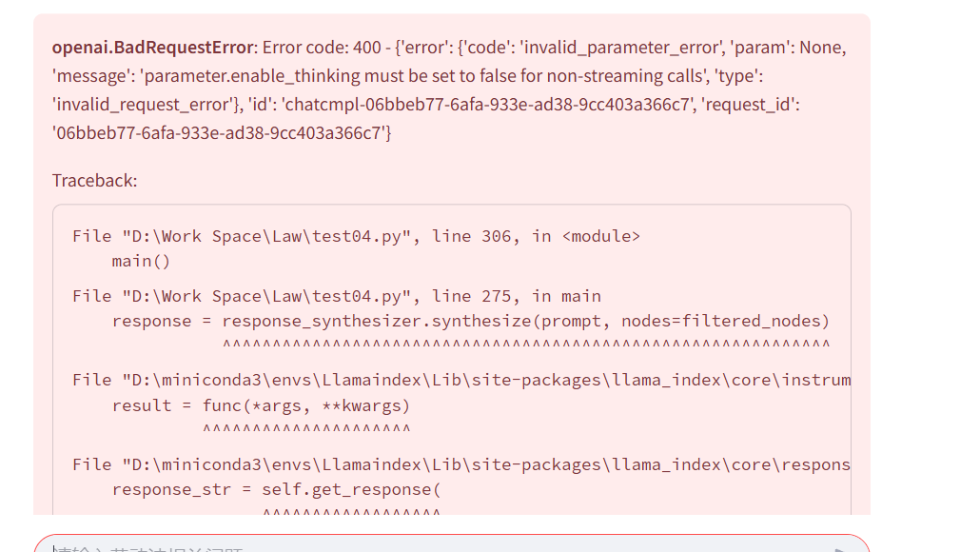Click the send arrow icon in chat input

click(841, 549)
